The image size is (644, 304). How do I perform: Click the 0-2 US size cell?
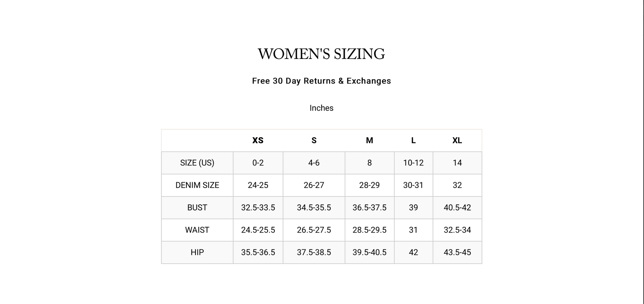click(258, 163)
